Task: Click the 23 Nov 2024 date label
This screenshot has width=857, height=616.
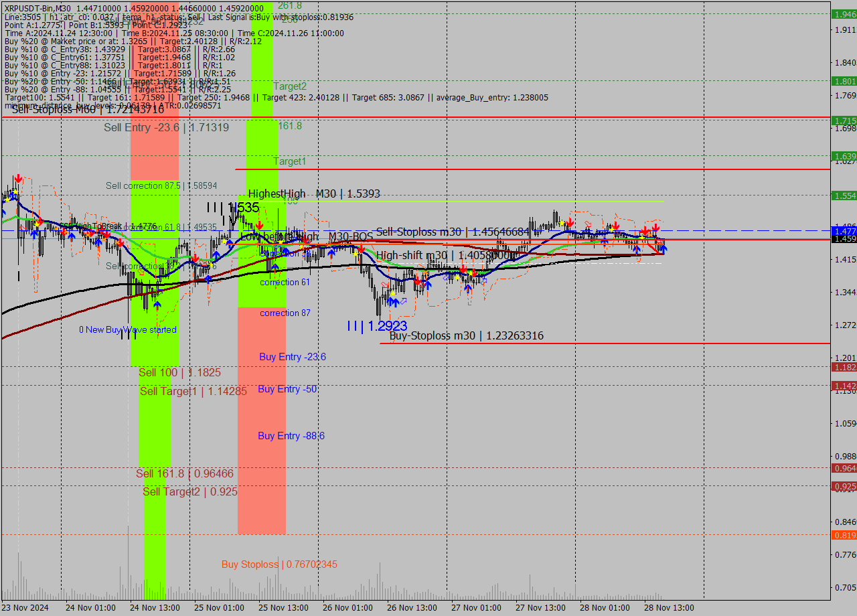Action: tap(25, 608)
